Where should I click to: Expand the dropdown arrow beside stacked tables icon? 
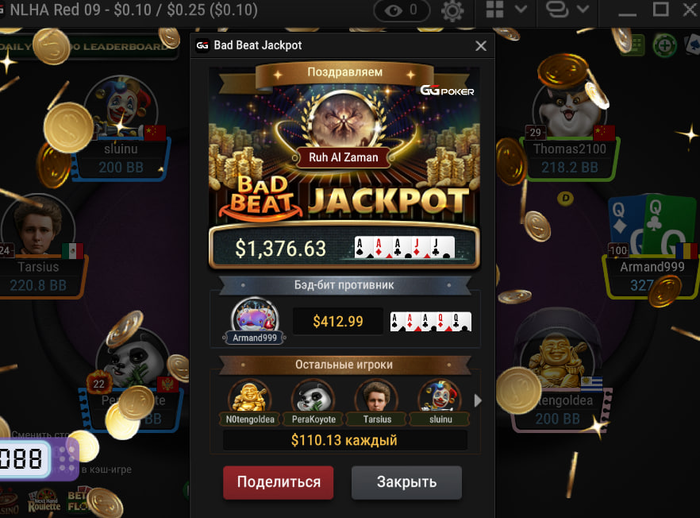click(x=583, y=9)
